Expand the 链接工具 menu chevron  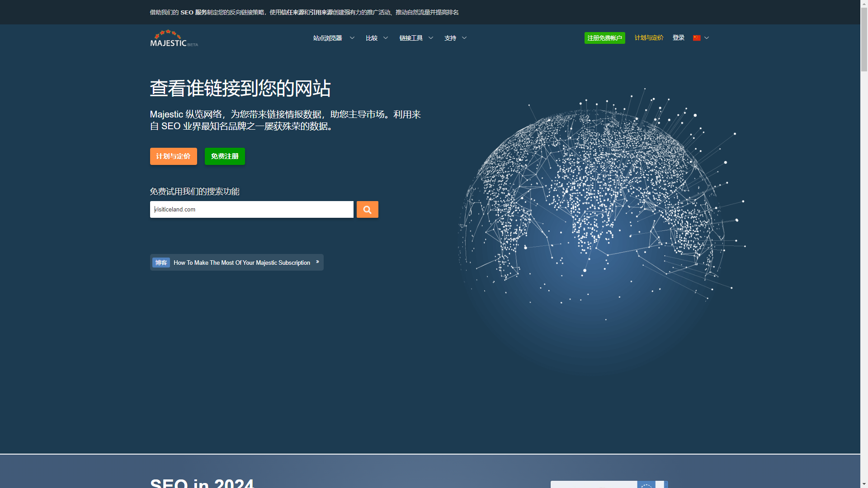coord(431,38)
